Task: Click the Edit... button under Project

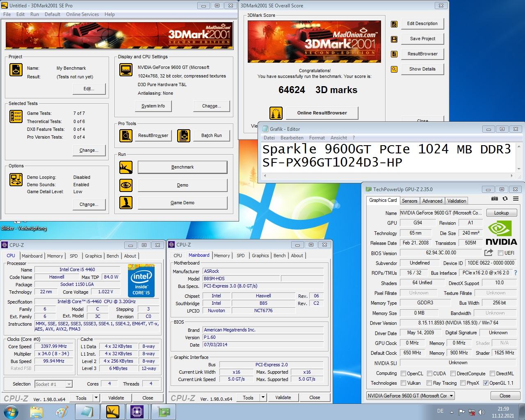Action: click(x=89, y=89)
